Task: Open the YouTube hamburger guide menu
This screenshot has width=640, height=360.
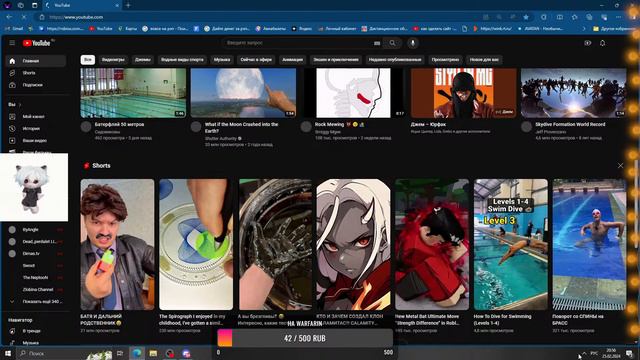Action: [12, 43]
